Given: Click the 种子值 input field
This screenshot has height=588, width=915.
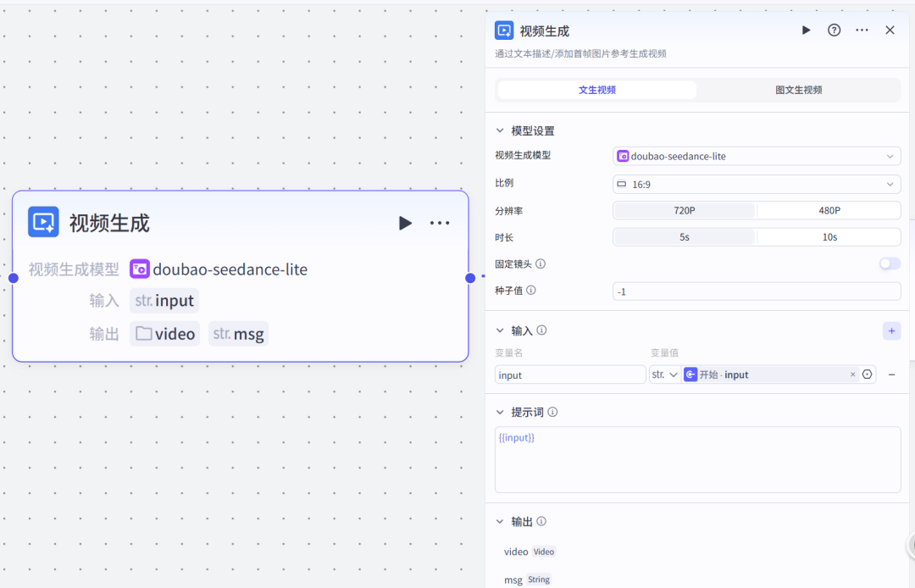Looking at the screenshot, I should click(757, 291).
